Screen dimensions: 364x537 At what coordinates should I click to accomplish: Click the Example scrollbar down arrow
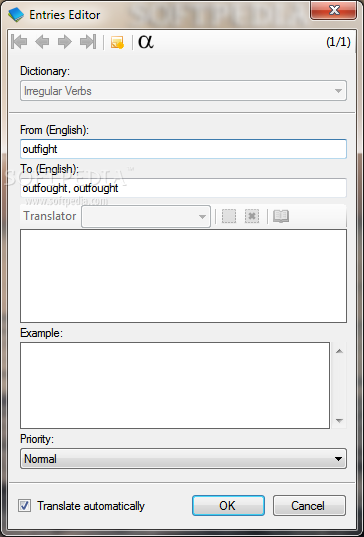point(339,421)
